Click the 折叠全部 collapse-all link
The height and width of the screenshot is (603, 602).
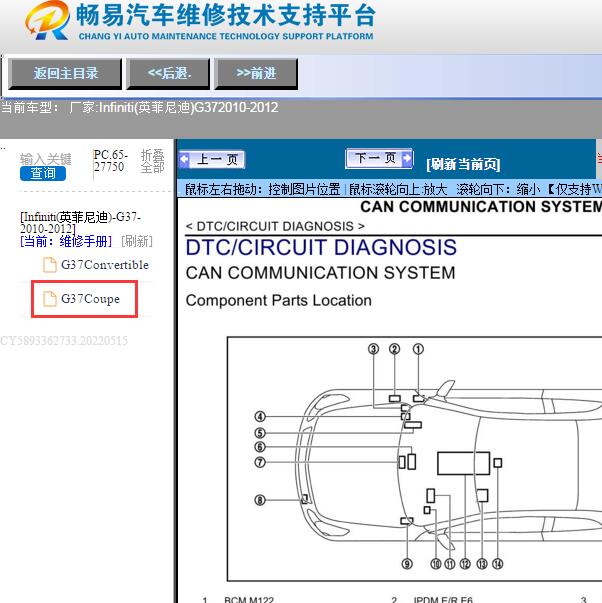(152, 161)
